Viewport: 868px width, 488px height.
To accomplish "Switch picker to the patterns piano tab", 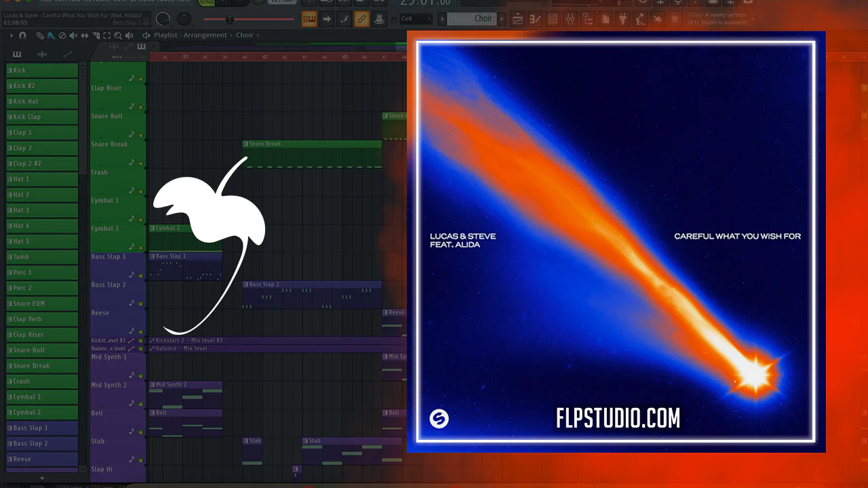I will 16,54.
